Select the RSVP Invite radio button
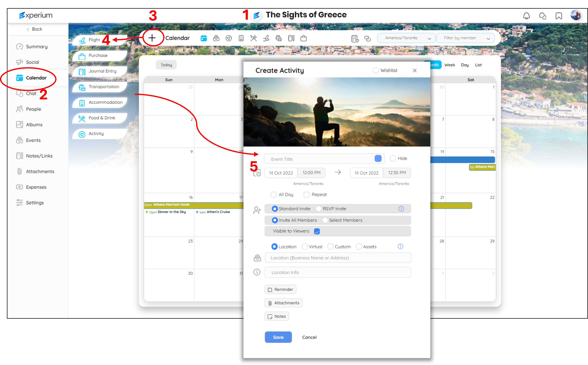This screenshot has height=365, width=588. pos(318,209)
